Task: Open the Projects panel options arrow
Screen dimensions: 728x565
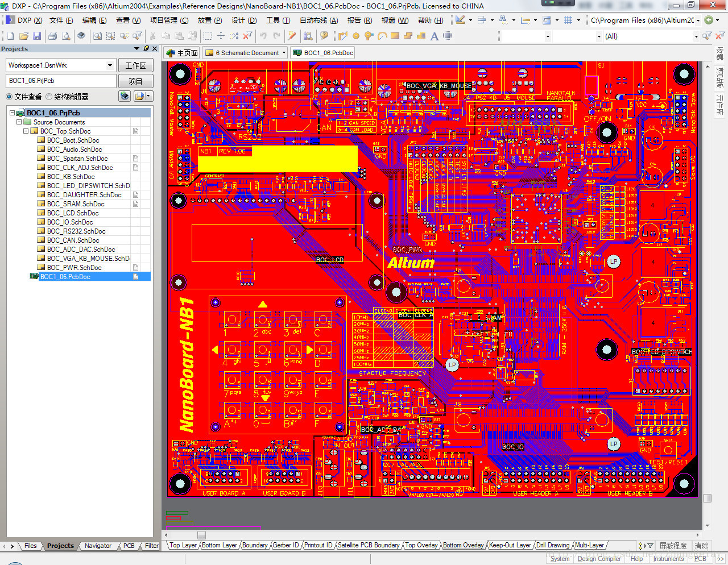Action: tap(137, 48)
